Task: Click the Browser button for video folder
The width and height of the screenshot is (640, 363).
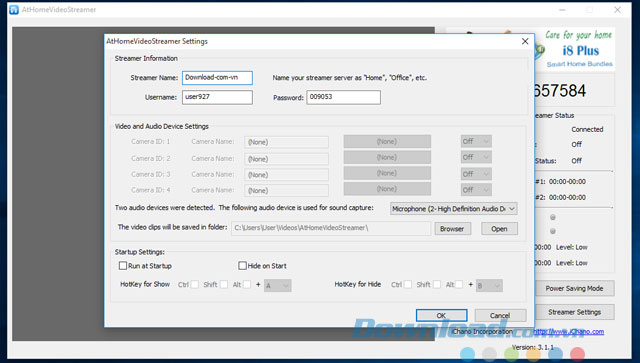Action: pos(452,229)
